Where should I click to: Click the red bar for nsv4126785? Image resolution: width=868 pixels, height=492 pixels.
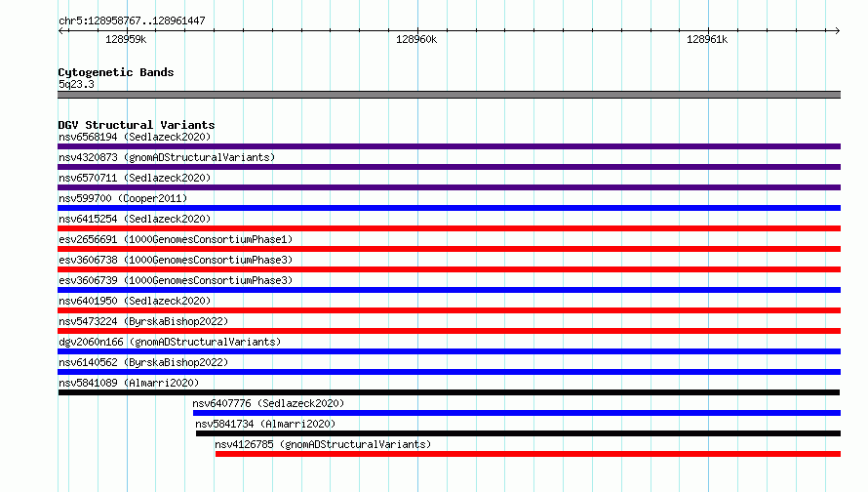pyautogui.click(x=528, y=454)
